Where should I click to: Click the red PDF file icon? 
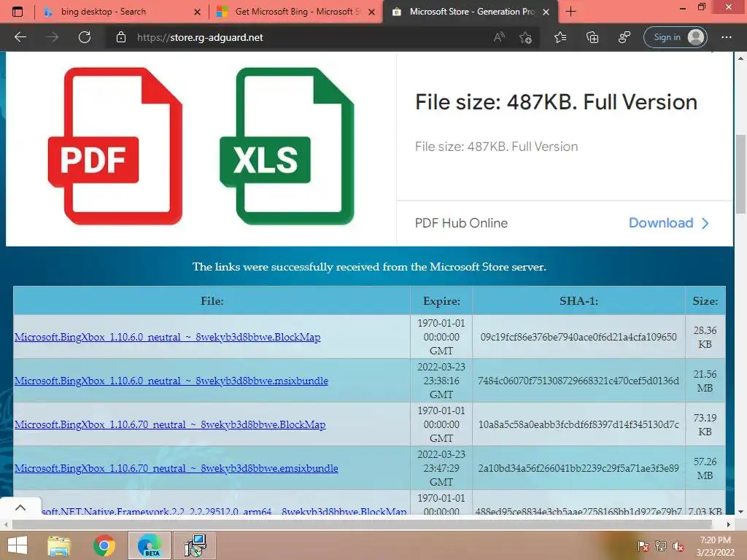(x=115, y=146)
